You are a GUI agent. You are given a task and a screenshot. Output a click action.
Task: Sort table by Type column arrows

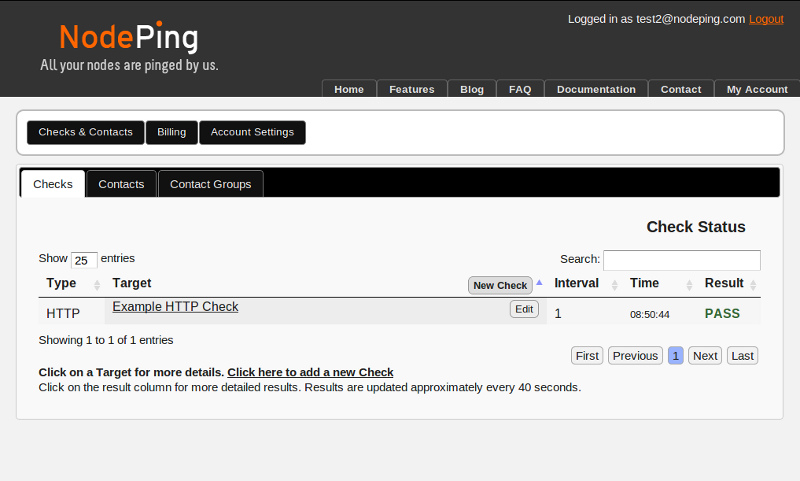click(97, 285)
